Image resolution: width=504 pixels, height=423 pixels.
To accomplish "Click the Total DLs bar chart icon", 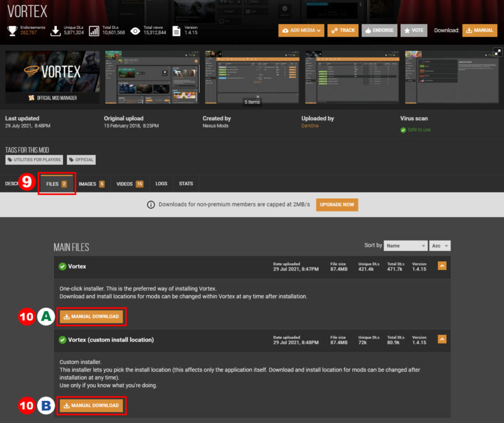I will (94, 31).
